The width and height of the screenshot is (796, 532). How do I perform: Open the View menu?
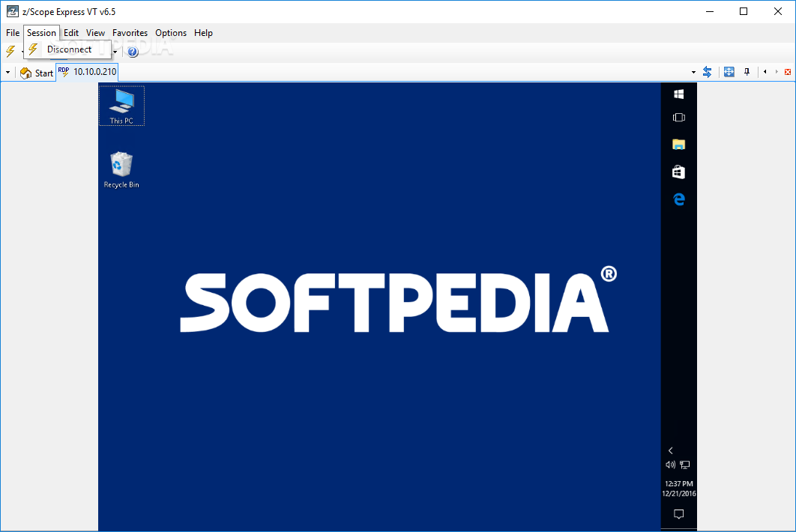[95, 32]
